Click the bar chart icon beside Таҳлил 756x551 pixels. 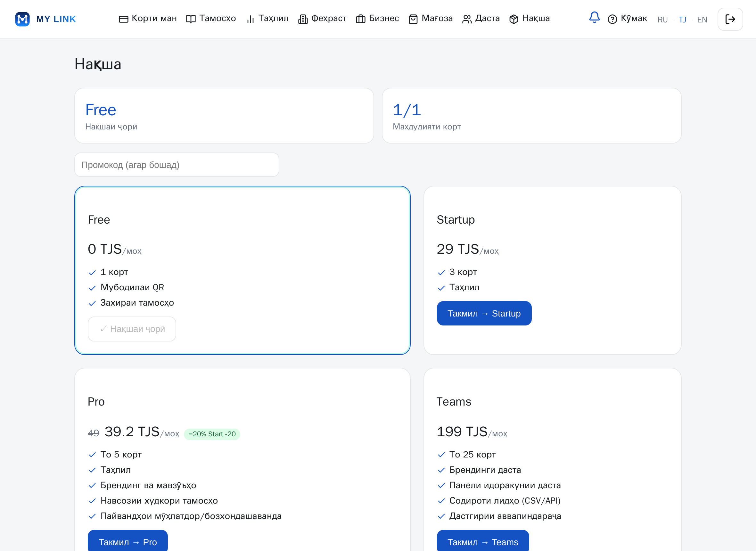250,19
